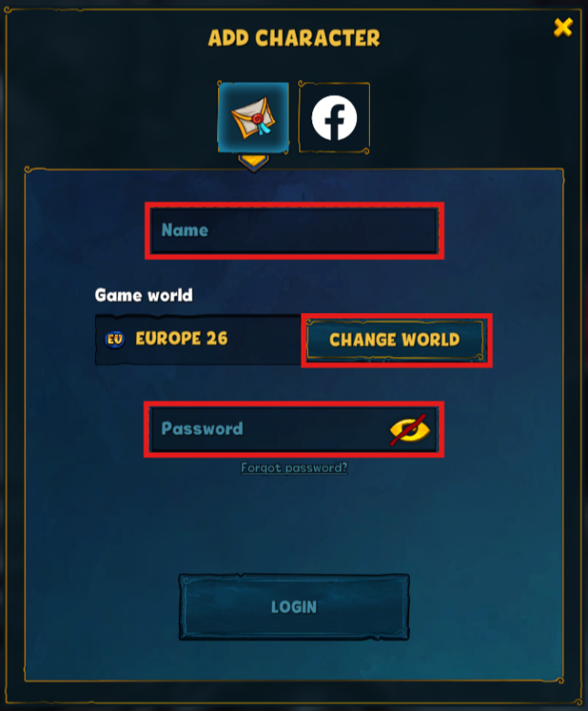Viewport: 588px width, 711px height.
Task: Focus the Password input field
Action: (x=294, y=429)
